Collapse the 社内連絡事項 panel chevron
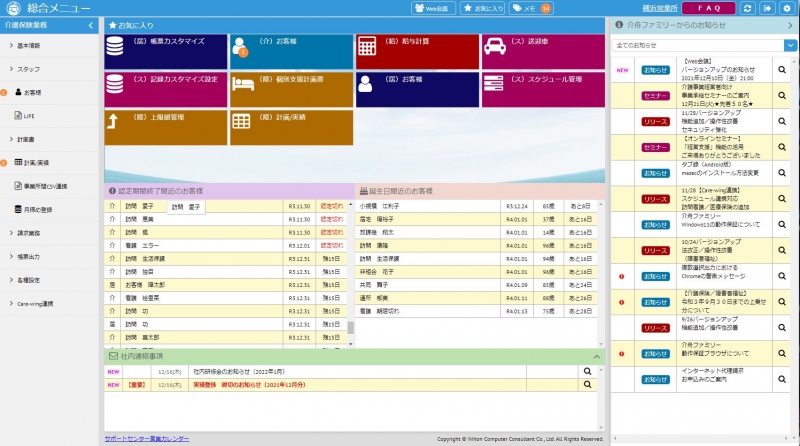 pos(596,356)
